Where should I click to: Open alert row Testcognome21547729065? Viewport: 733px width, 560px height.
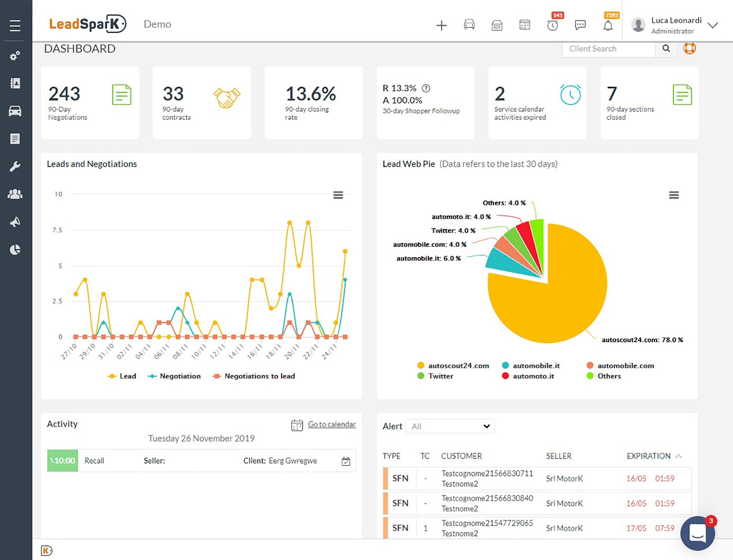pyautogui.click(x=538, y=528)
